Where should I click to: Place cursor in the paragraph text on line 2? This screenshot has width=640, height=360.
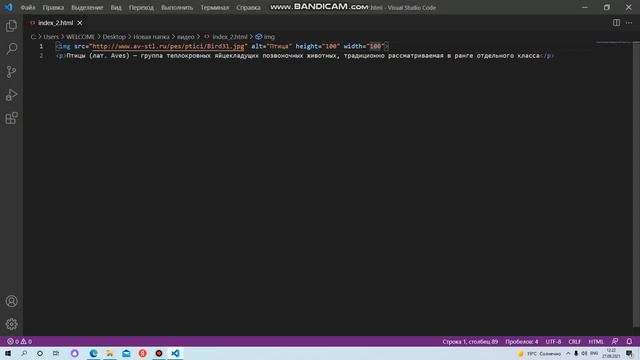[303, 56]
